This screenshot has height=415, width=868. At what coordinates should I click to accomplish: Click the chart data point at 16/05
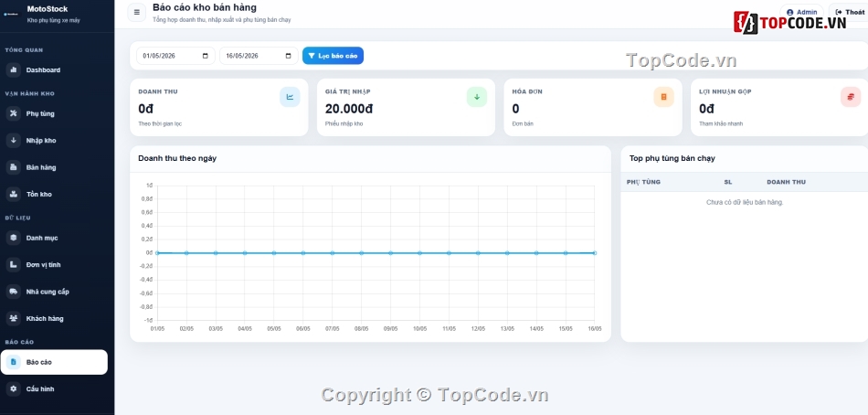(x=595, y=252)
